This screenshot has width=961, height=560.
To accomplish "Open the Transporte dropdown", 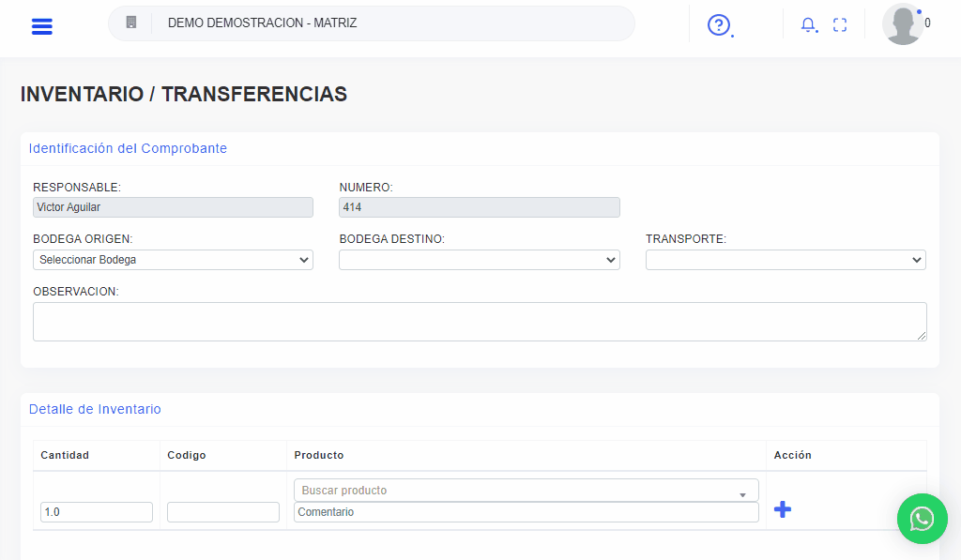I will tap(786, 260).
